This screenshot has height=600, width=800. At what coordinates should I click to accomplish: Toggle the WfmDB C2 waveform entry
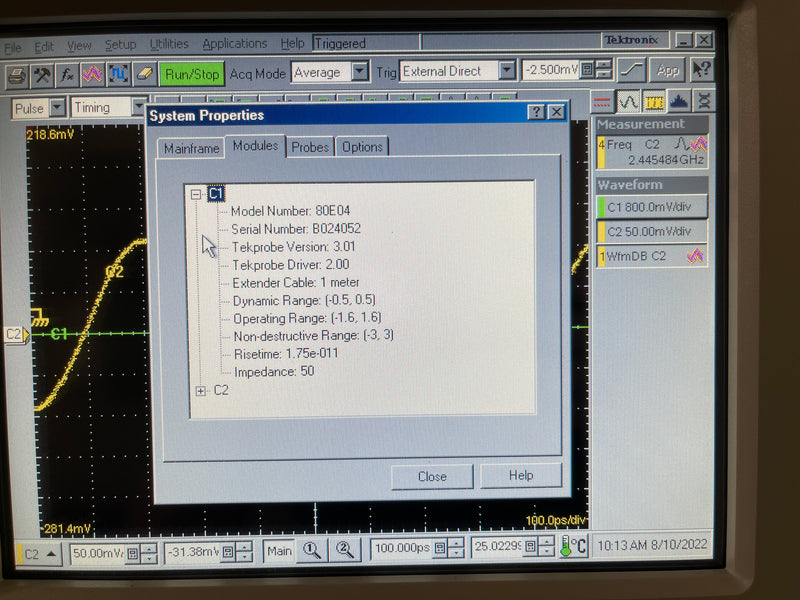(652, 256)
